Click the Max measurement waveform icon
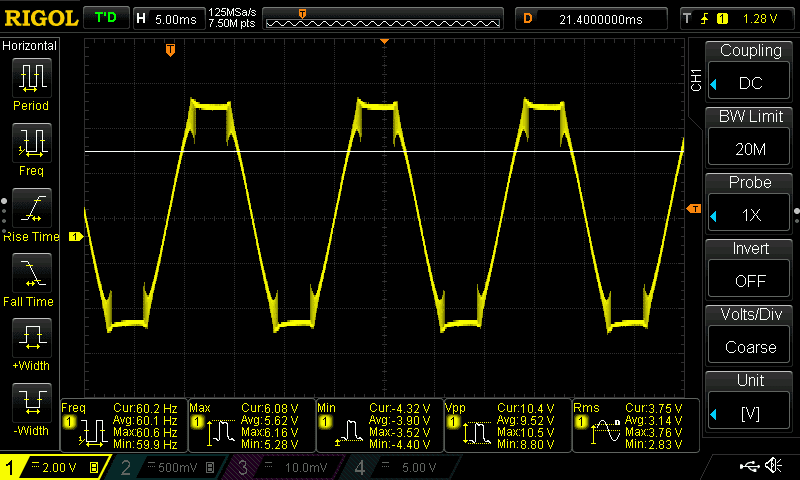Image resolution: width=800 pixels, height=480 pixels. [x=221, y=433]
